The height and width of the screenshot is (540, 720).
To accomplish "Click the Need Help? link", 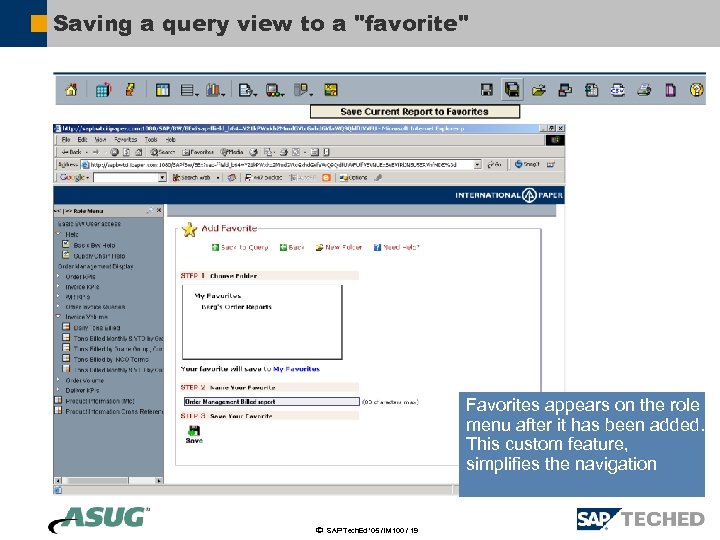I will (396, 248).
